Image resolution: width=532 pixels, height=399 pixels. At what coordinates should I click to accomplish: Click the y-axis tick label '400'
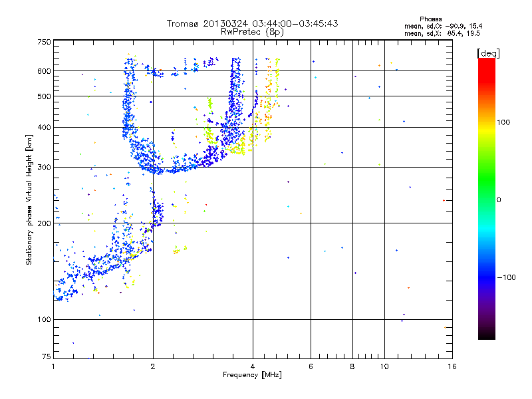coord(44,127)
